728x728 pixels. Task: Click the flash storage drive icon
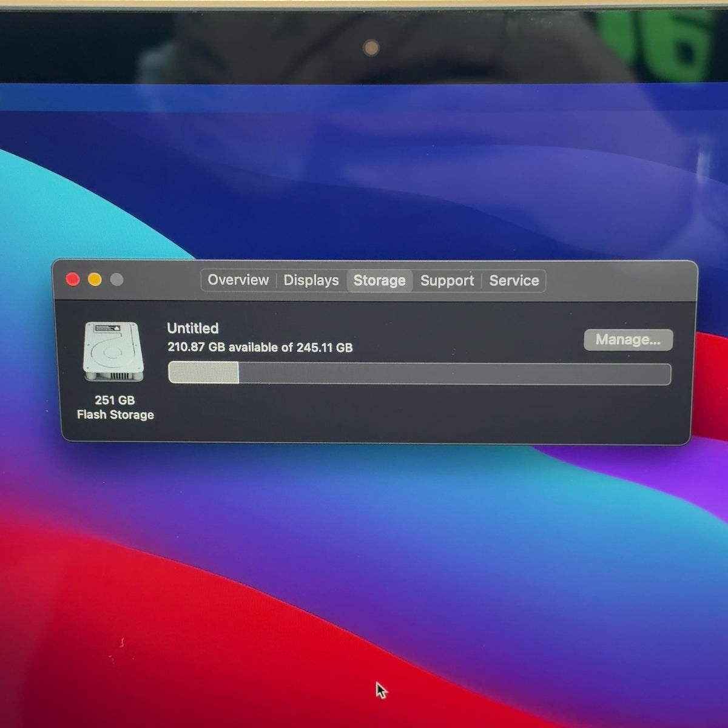click(113, 352)
